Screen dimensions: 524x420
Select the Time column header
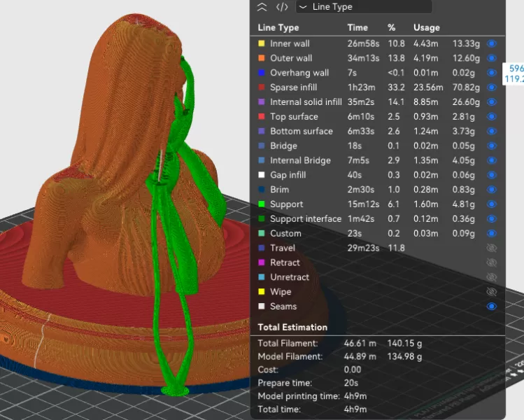(x=357, y=27)
